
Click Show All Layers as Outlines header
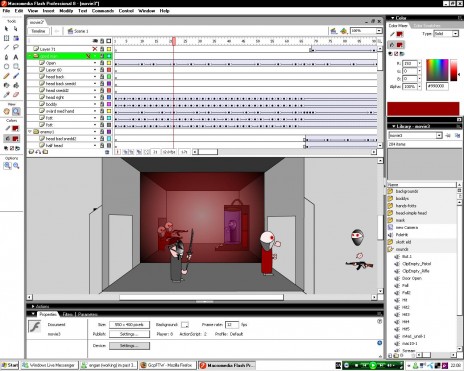point(109,41)
